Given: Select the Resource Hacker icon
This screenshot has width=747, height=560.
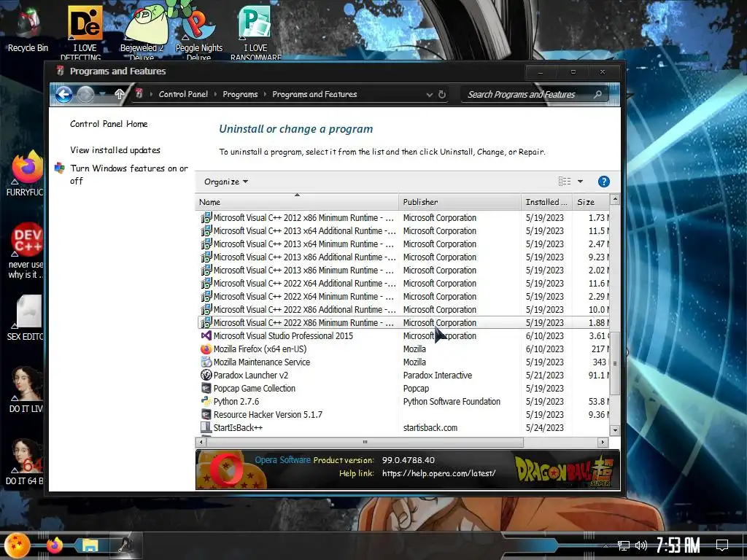Looking at the screenshot, I should (206, 415).
